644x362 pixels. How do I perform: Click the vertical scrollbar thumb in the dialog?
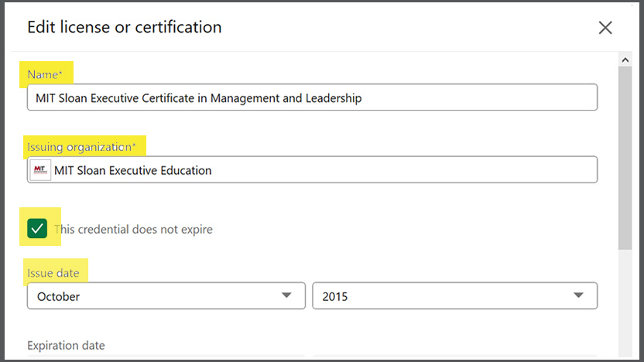click(625, 158)
